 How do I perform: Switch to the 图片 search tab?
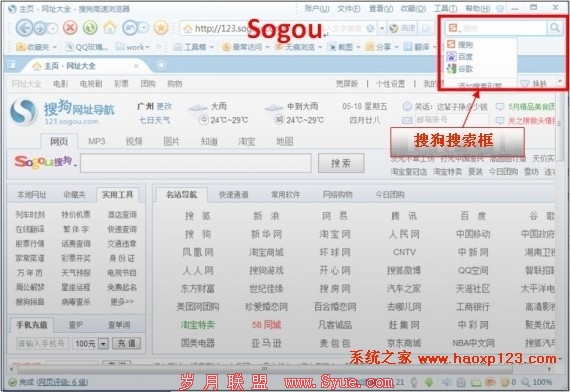(x=172, y=141)
